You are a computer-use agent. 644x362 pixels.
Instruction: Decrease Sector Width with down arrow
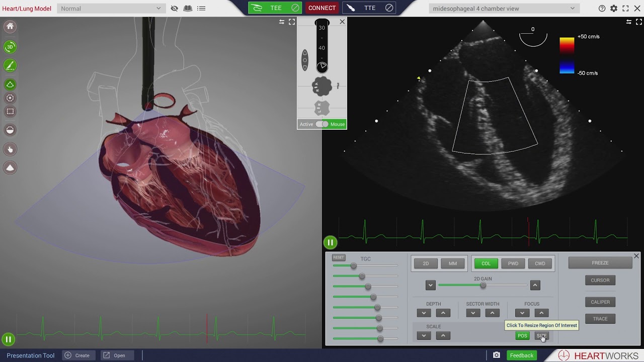tap(473, 313)
